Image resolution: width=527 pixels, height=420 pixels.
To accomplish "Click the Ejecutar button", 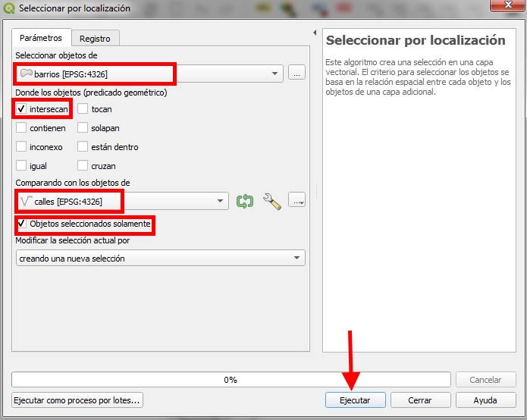I will 356,400.
